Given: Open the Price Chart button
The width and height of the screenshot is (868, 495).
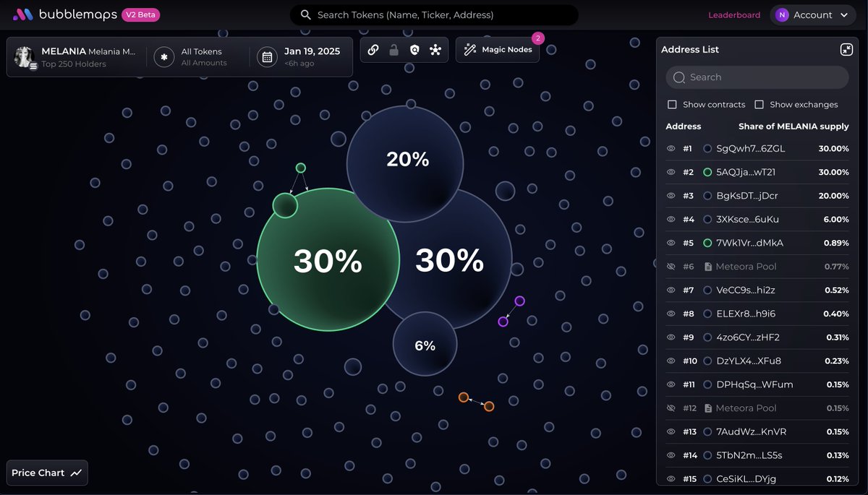Looking at the screenshot, I should tap(47, 473).
